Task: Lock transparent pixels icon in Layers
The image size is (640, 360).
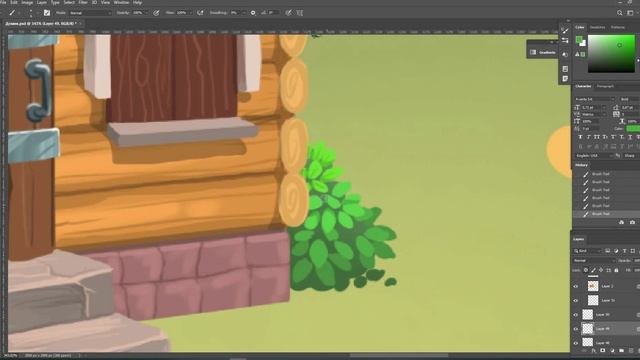Action: (586, 270)
